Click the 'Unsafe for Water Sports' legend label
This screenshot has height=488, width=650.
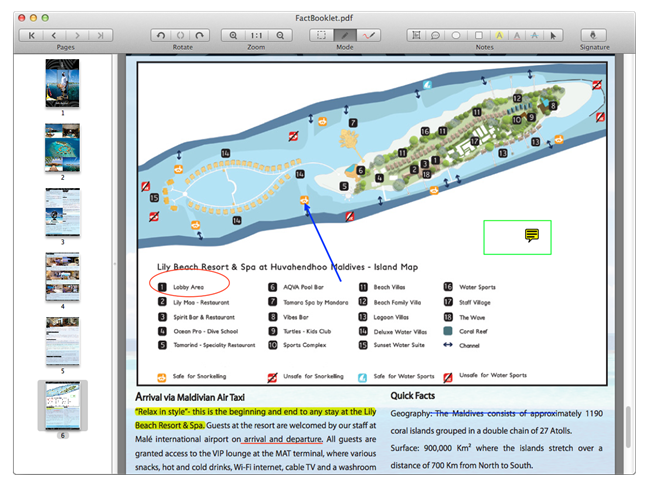493,375
